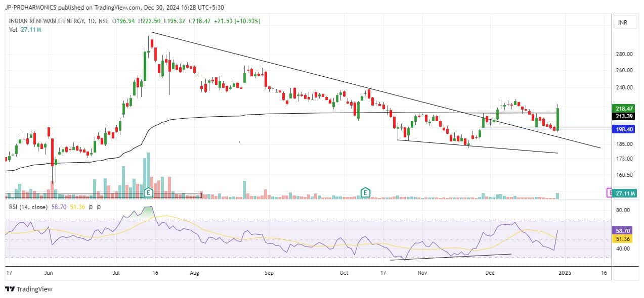
Task: Select the Vol indicator legend label
Action: click(13, 30)
